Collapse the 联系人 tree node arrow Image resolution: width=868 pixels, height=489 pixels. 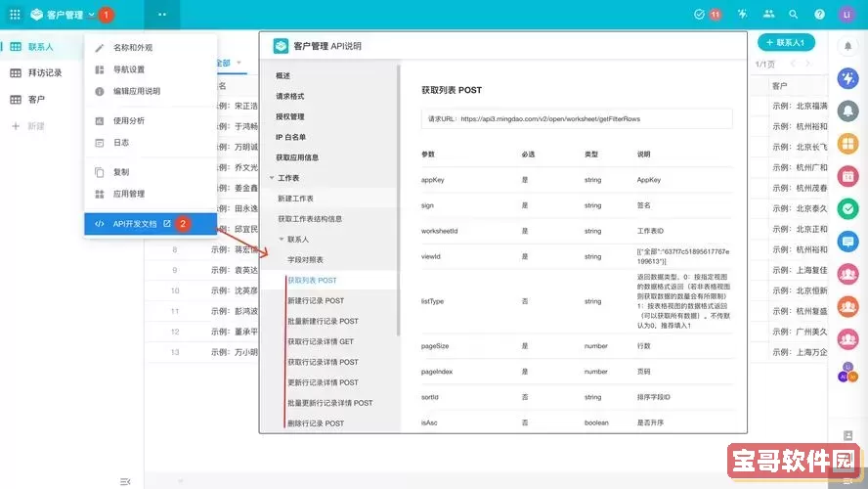282,240
